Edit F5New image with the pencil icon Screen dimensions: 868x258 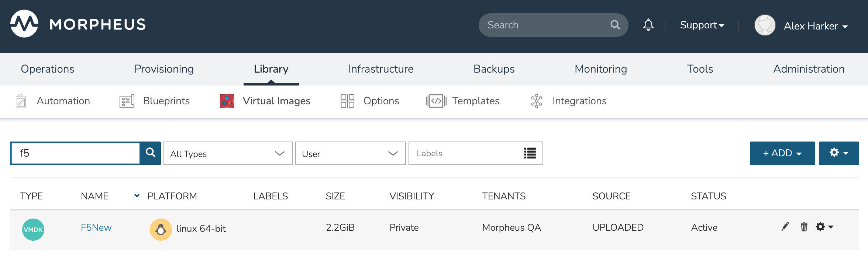click(x=785, y=227)
